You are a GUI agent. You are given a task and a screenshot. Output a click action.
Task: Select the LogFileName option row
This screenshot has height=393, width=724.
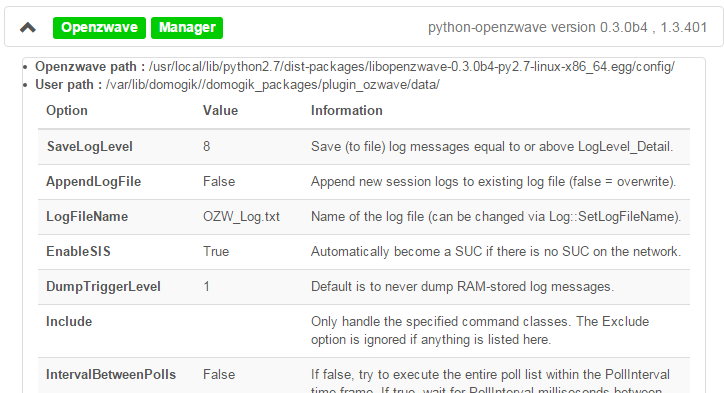[364, 217]
